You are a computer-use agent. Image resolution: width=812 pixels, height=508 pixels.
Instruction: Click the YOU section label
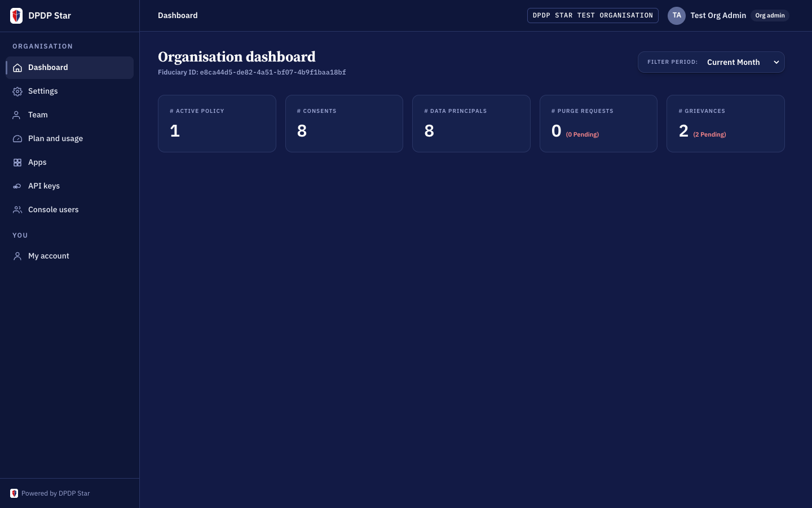tap(20, 235)
